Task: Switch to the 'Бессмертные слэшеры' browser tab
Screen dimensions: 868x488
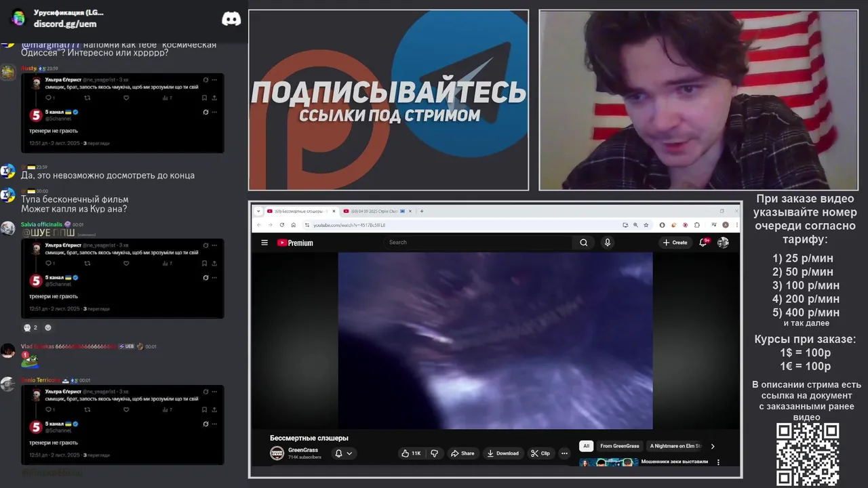Action: coord(300,211)
